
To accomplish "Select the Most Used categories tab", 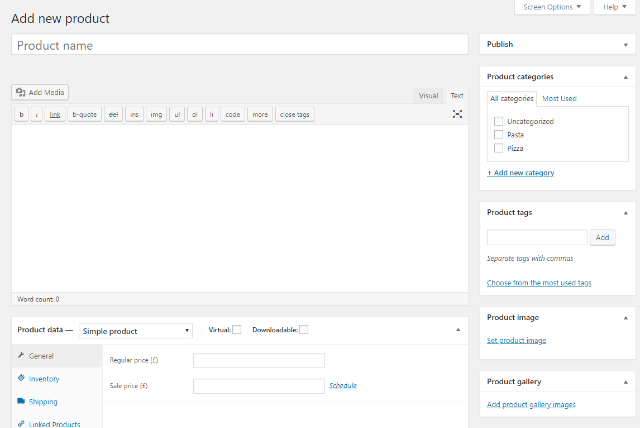I will (559, 98).
